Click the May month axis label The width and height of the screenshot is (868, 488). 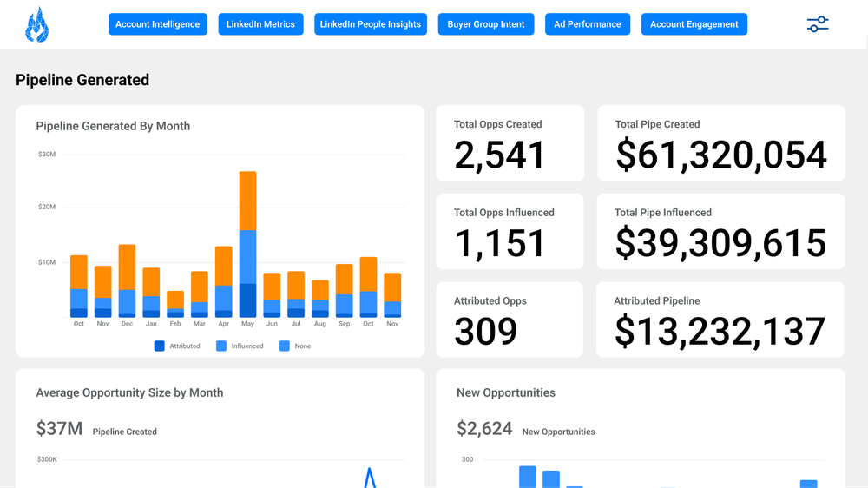[247, 324]
